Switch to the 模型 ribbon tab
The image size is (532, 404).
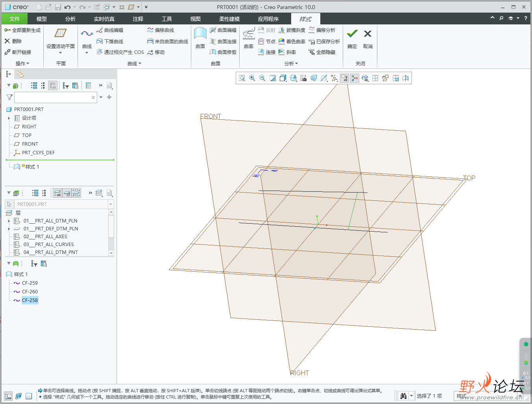pyautogui.click(x=41, y=19)
